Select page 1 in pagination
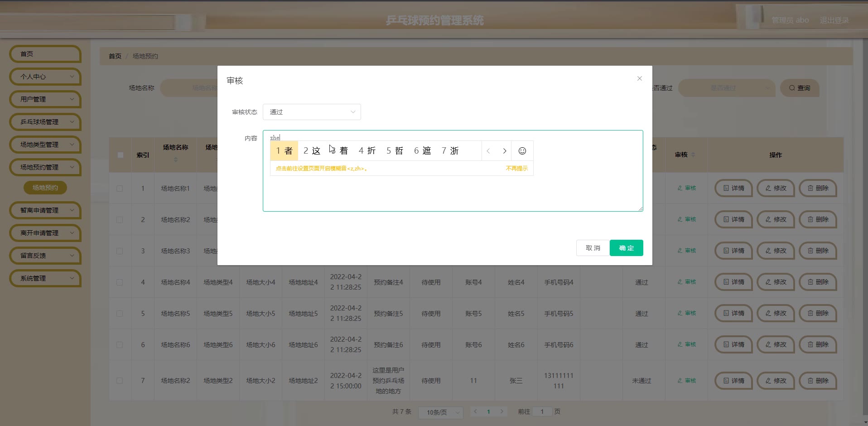This screenshot has width=868, height=426. point(488,411)
